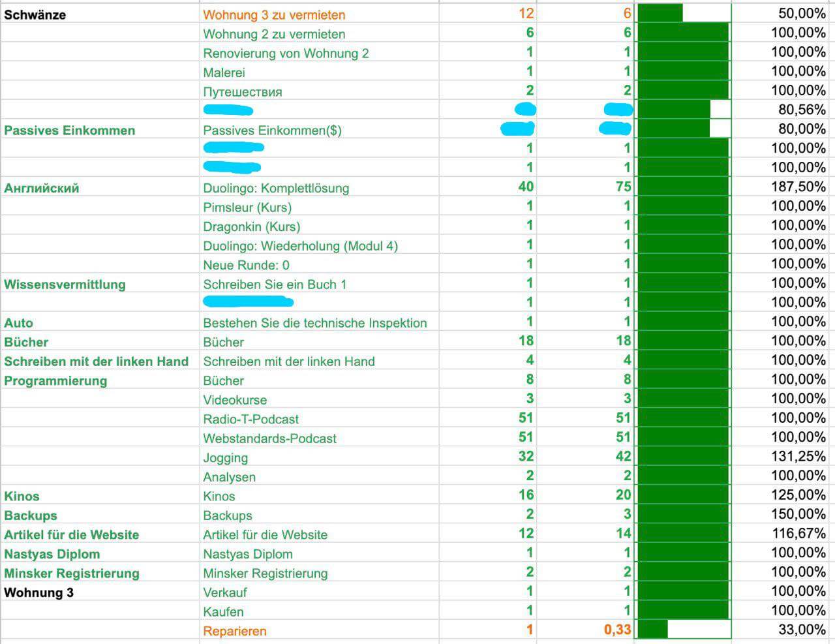
Task: Click 'Bestehen Sie die technische Inspektion' cell
Action: (319, 322)
